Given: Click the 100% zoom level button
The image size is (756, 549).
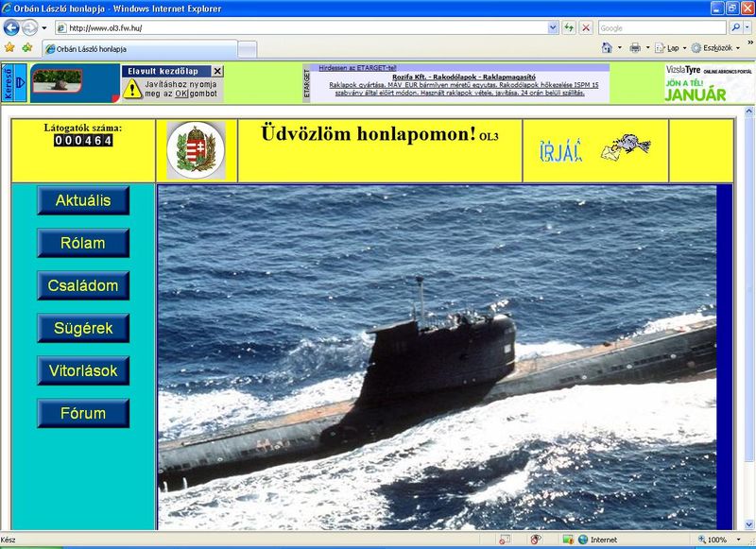Looking at the screenshot, I should pyautogui.click(x=714, y=540).
